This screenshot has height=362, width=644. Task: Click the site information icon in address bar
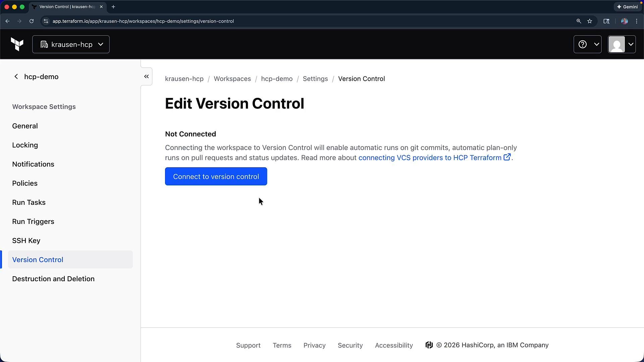(x=46, y=21)
